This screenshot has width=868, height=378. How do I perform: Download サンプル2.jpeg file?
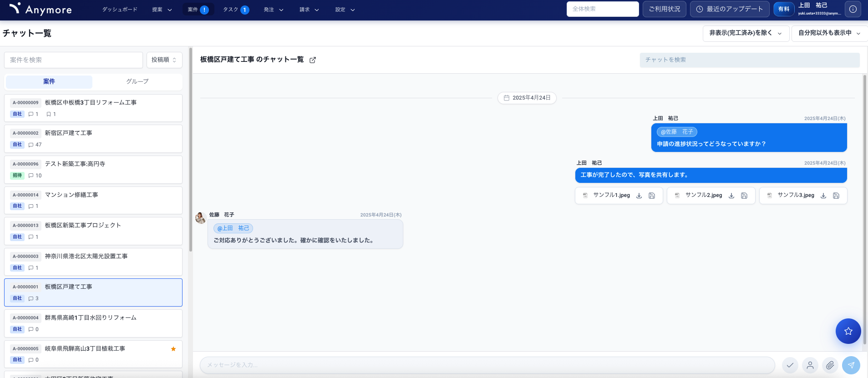click(x=731, y=196)
